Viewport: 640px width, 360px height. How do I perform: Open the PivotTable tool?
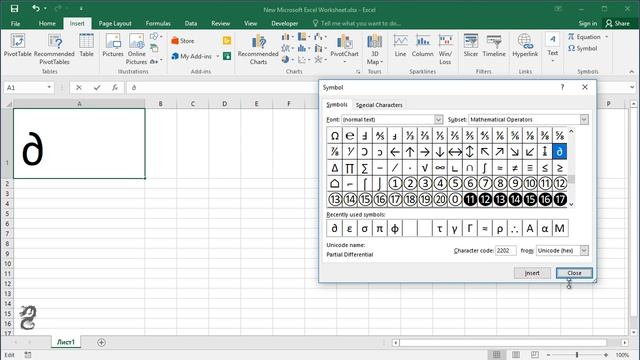[18, 46]
